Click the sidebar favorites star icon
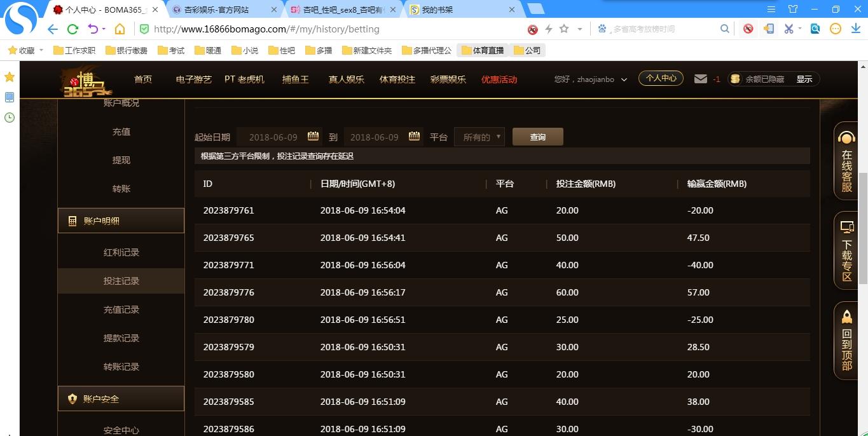The width and height of the screenshot is (868, 436). [10, 77]
